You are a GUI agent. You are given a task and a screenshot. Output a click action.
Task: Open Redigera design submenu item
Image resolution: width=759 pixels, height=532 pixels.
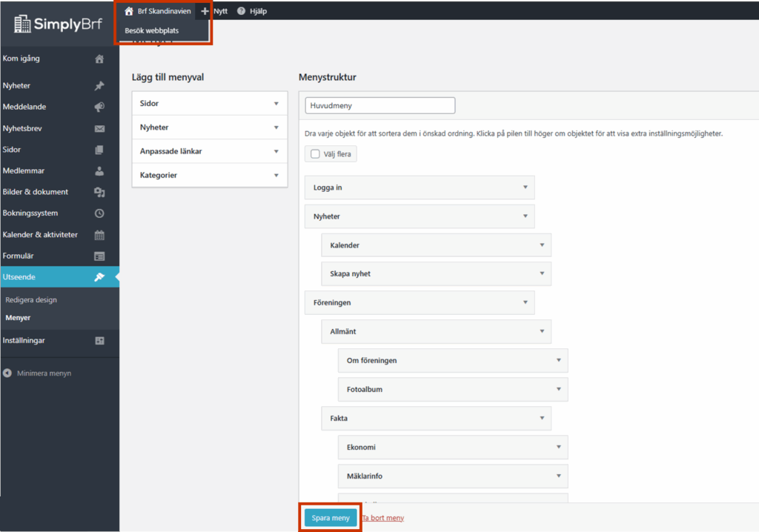coord(31,300)
